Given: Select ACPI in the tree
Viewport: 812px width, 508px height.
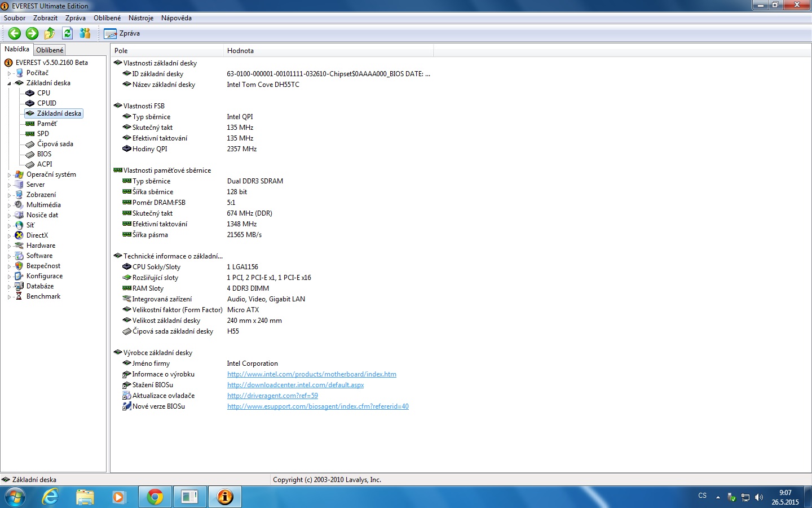Looking at the screenshot, I should click(x=45, y=164).
